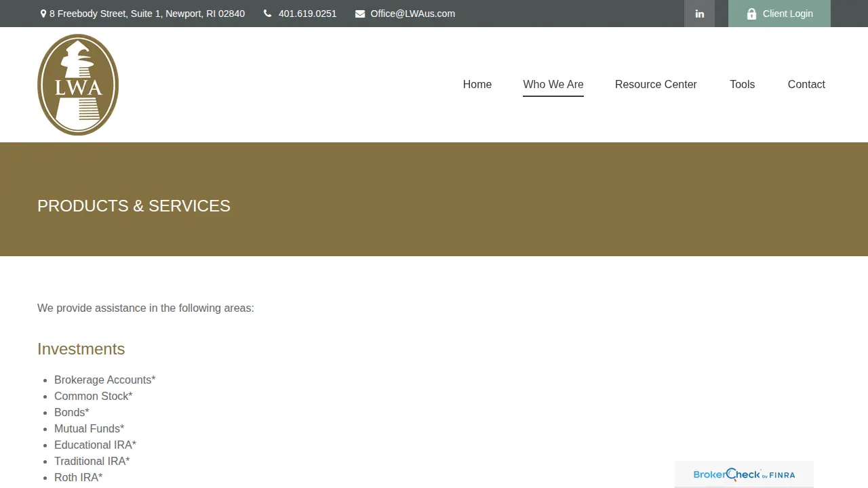Open the Resource Center menu
This screenshot has height=488, width=868.
pyautogui.click(x=656, y=84)
